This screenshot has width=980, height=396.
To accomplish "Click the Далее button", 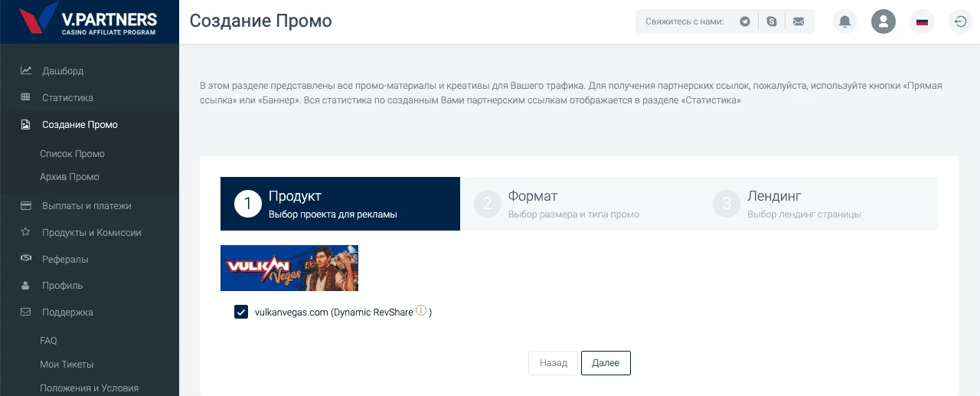I will coord(606,363).
